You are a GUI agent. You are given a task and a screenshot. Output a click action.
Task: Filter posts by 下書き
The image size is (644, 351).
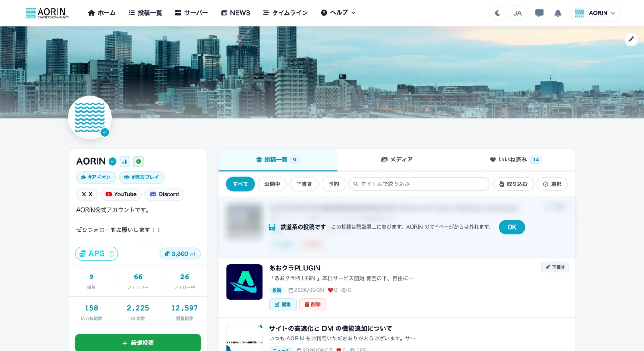click(304, 184)
